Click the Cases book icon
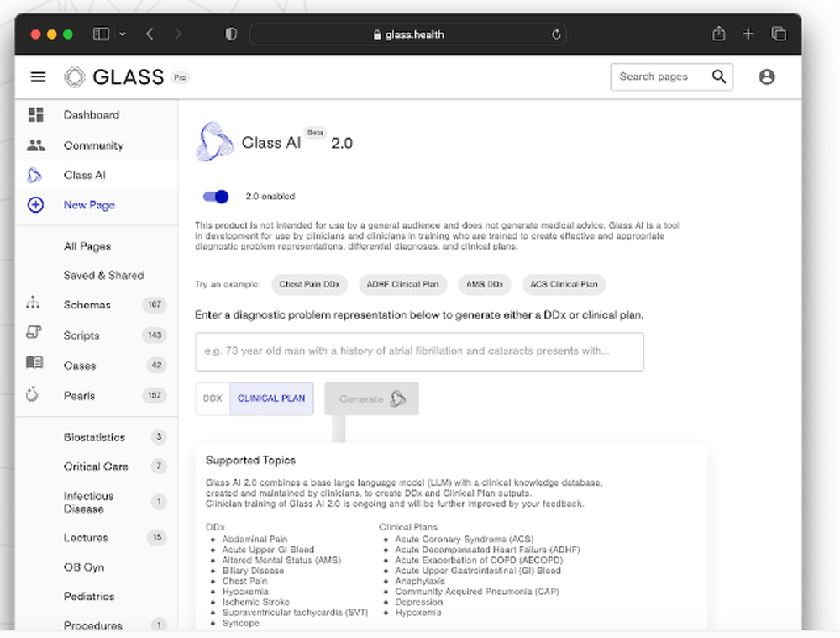 (34, 362)
